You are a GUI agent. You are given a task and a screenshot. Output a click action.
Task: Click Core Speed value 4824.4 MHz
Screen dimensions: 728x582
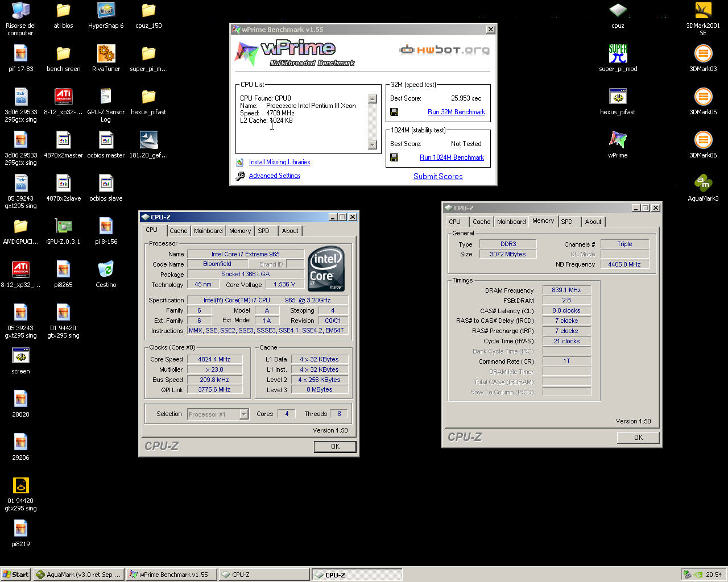(x=214, y=359)
